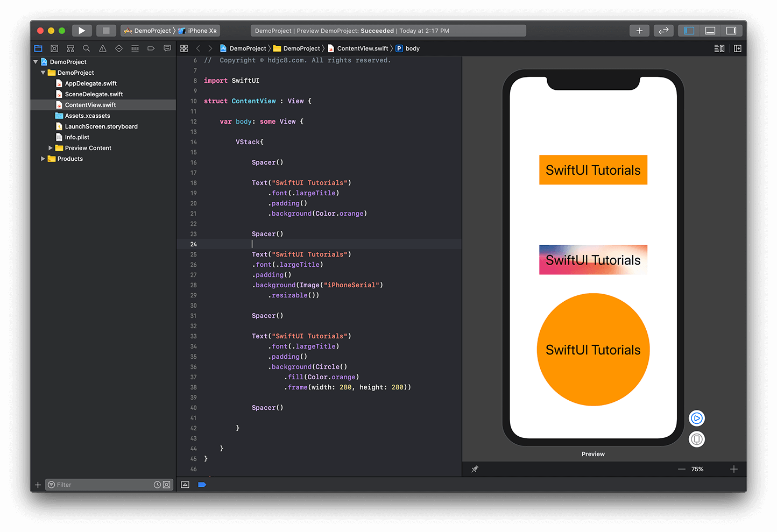
Task: Go back in editor history
Action: click(198, 48)
